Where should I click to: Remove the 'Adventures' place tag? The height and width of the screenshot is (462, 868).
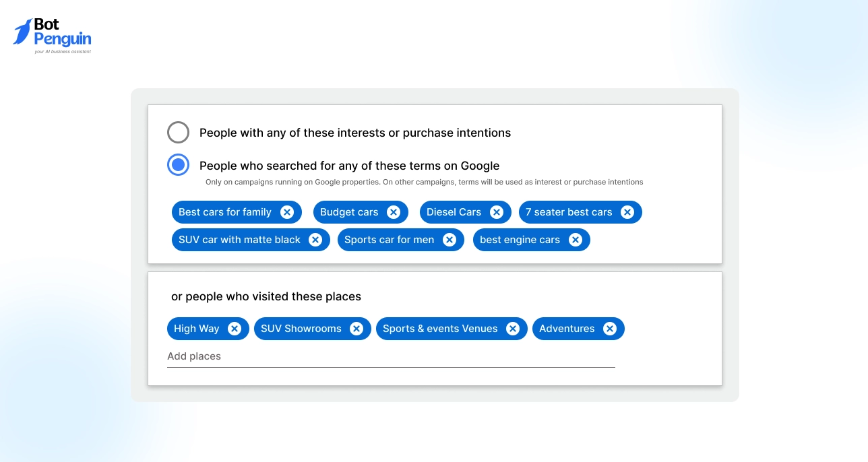pos(609,328)
